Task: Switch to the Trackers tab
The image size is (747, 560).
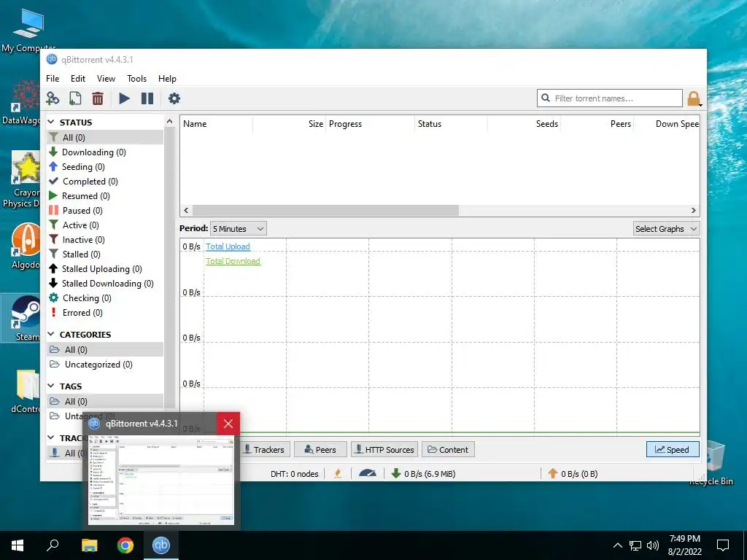Action: pyautogui.click(x=264, y=449)
